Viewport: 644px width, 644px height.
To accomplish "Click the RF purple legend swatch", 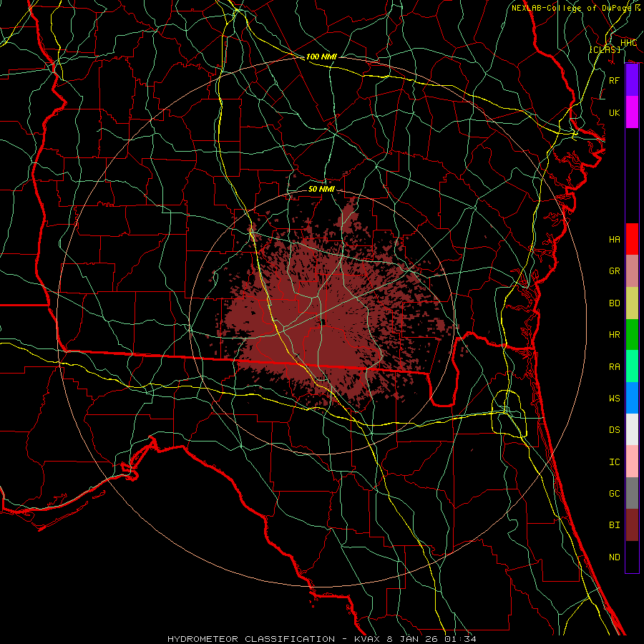I will pos(632,80).
